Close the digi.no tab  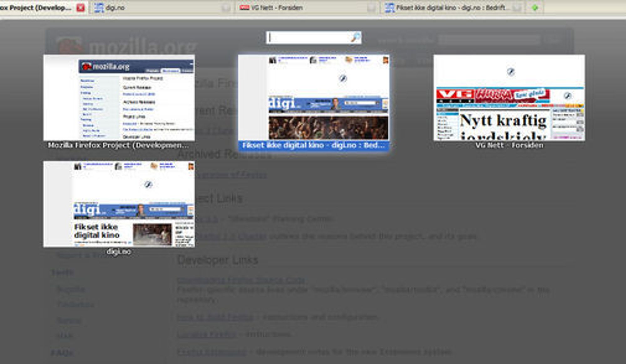point(226,8)
